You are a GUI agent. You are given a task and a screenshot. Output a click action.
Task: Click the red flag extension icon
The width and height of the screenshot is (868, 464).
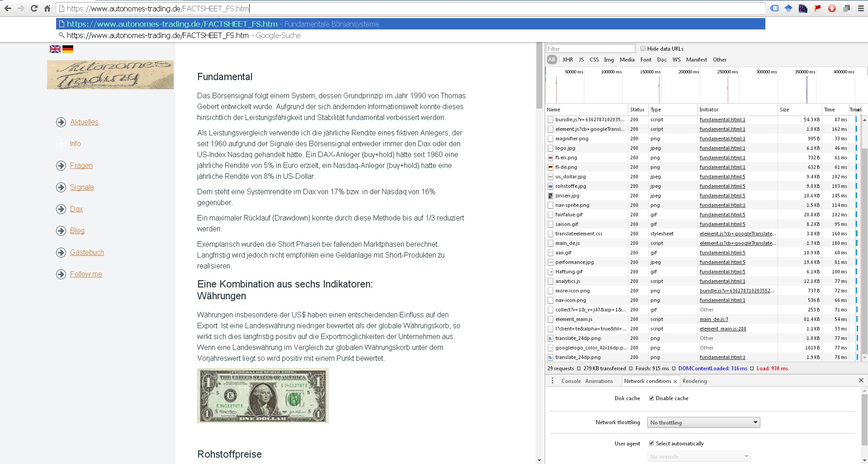[x=817, y=8]
